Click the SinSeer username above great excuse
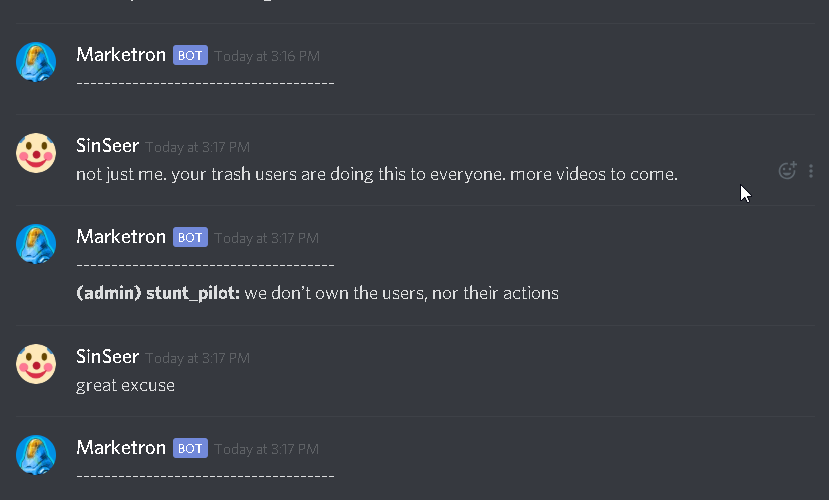Image resolution: width=829 pixels, height=500 pixels. point(107,357)
